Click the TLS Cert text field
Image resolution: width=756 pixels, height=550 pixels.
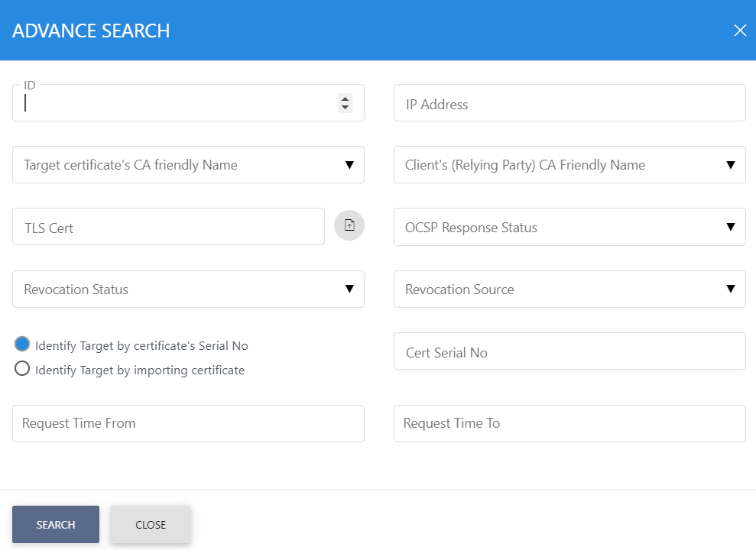pos(168,228)
